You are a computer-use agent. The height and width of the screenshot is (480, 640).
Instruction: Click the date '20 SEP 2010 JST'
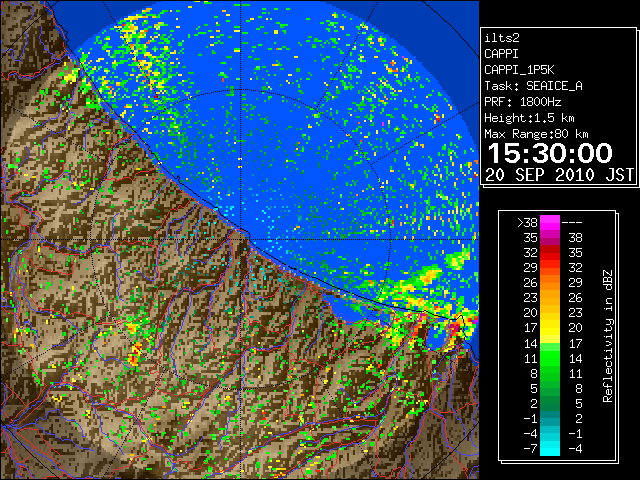559,175
